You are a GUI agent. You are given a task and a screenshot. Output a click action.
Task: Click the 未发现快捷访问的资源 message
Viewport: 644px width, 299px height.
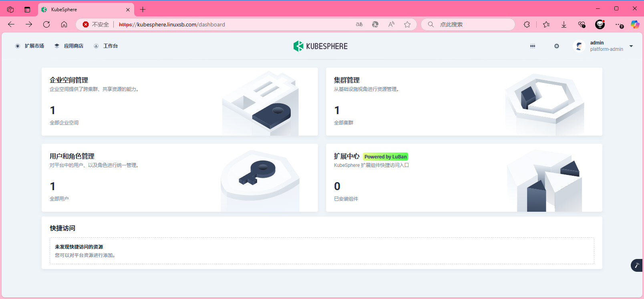click(x=79, y=247)
